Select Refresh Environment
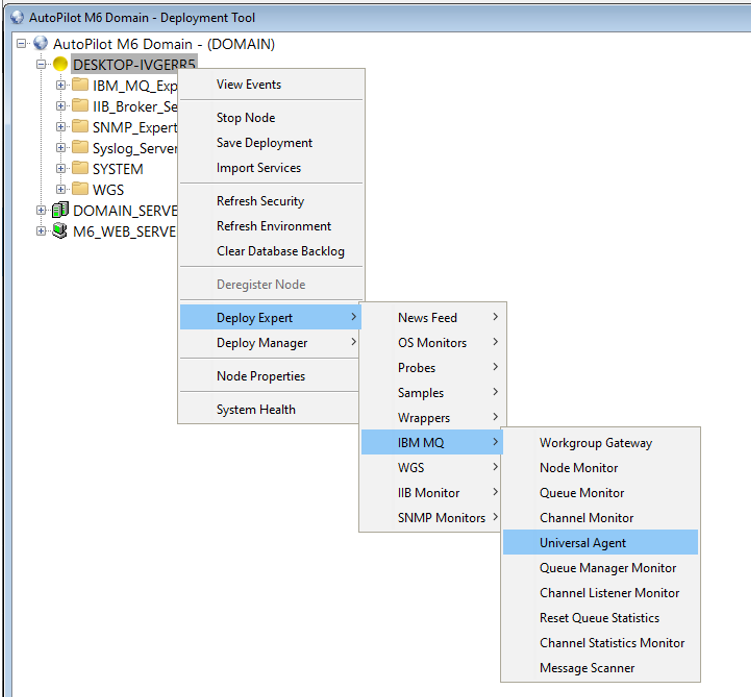This screenshot has width=751, height=697. pyautogui.click(x=271, y=226)
